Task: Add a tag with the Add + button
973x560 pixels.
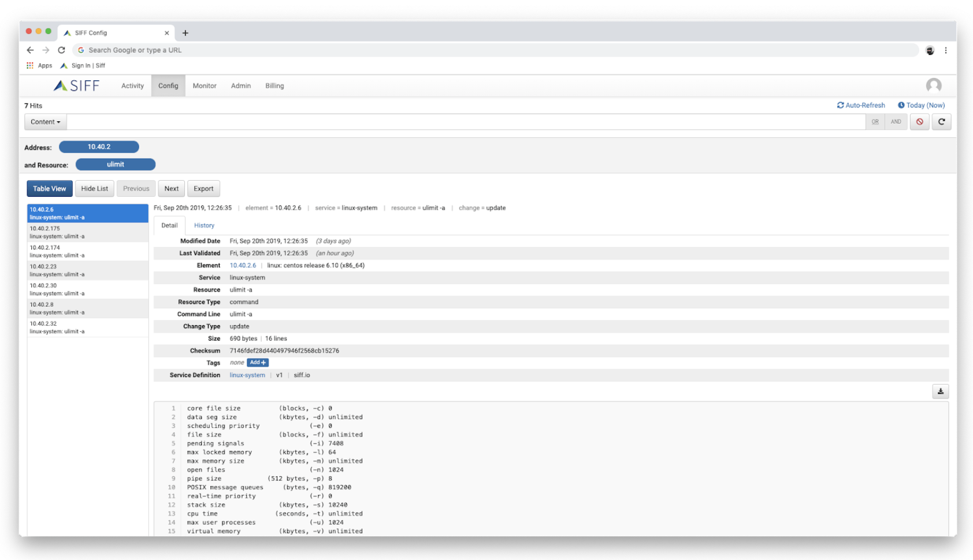Action: tap(258, 363)
